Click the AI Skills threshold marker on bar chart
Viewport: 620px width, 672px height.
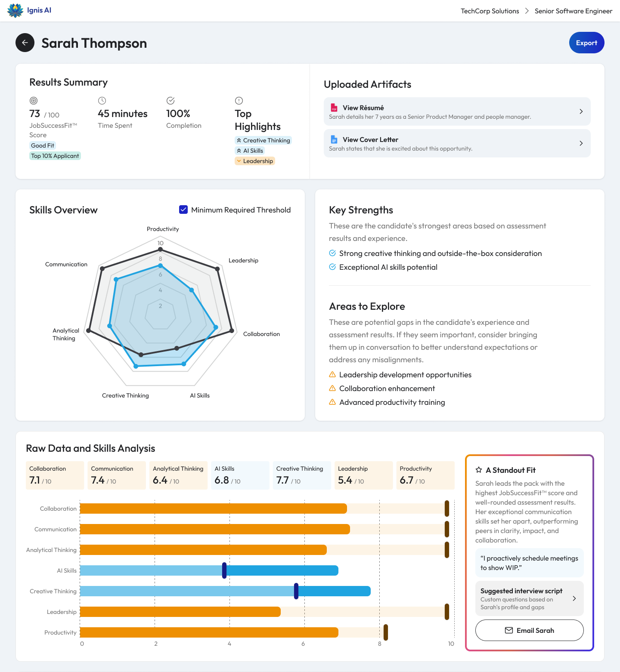(224, 570)
